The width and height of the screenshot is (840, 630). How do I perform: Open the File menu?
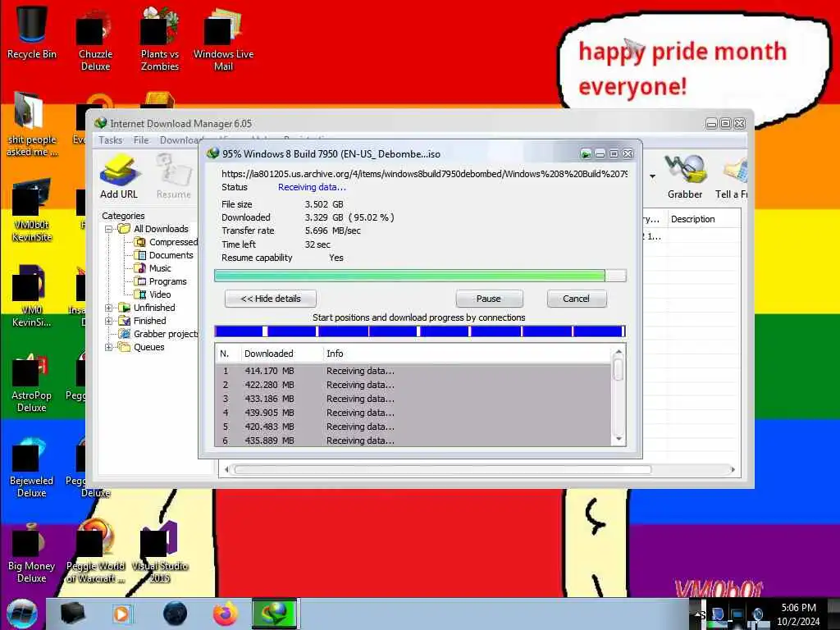(141, 140)
